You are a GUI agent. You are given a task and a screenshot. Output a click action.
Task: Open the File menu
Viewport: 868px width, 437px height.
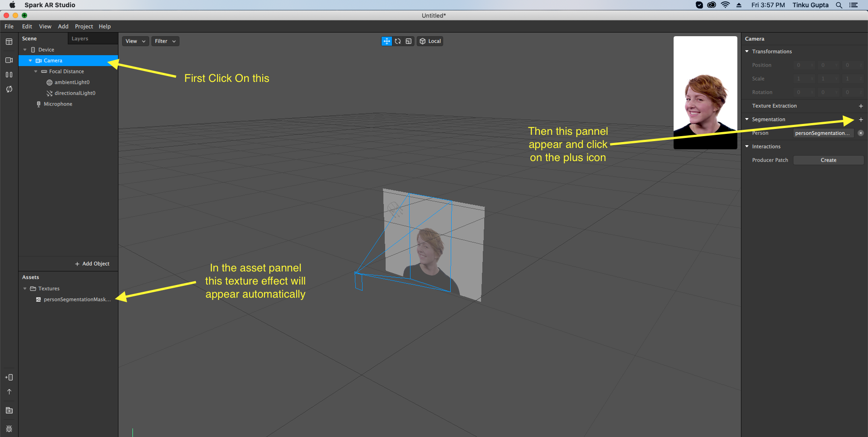pos(9,27)
